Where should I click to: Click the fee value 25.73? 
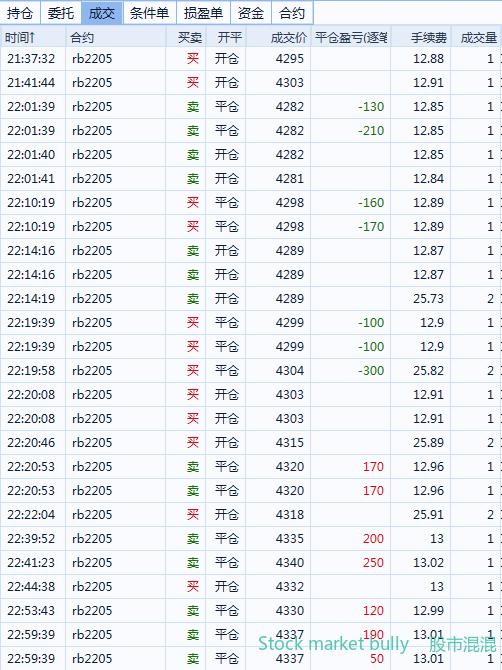coord(429,298)
